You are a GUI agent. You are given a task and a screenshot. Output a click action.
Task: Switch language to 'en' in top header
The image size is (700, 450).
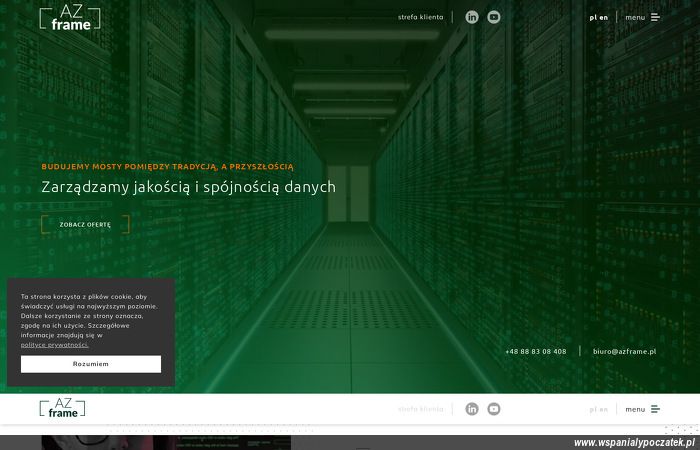[x=604, y=17]
